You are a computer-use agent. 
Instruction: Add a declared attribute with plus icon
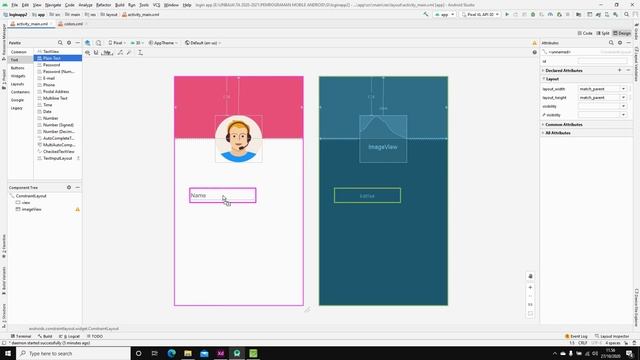[x=619, y=70]
